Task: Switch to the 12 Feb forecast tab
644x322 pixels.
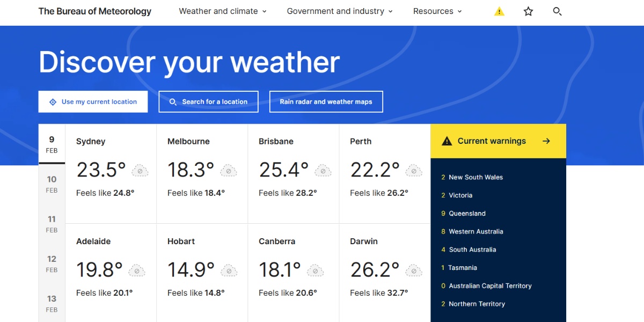Action: point(52,263)
